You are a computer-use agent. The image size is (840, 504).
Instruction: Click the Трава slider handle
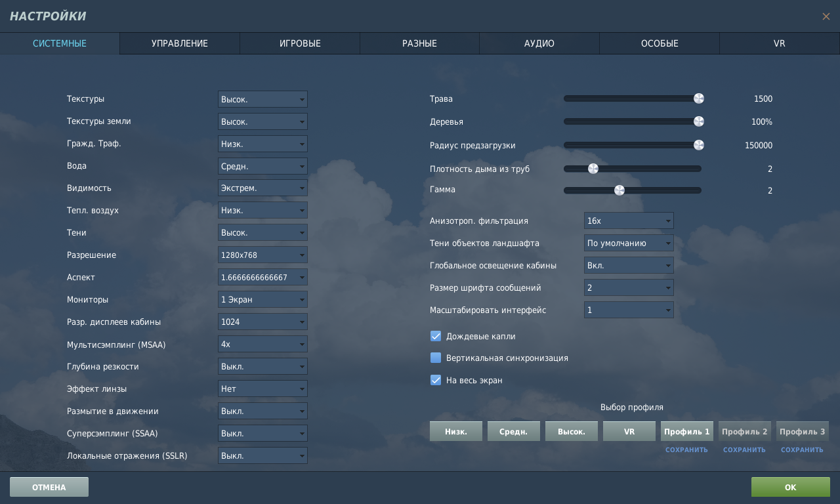coord(699,98)
